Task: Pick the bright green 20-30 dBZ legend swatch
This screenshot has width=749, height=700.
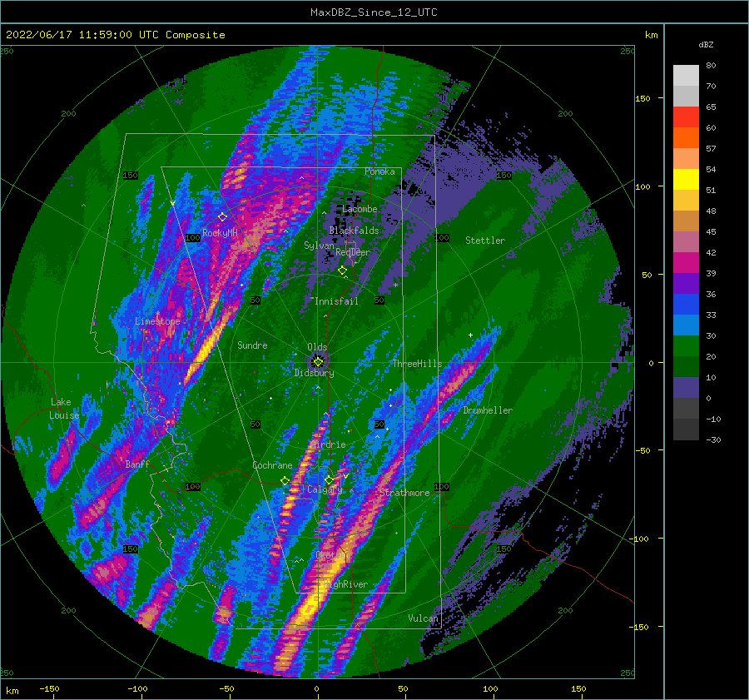Action: click(x=686, y=346)
